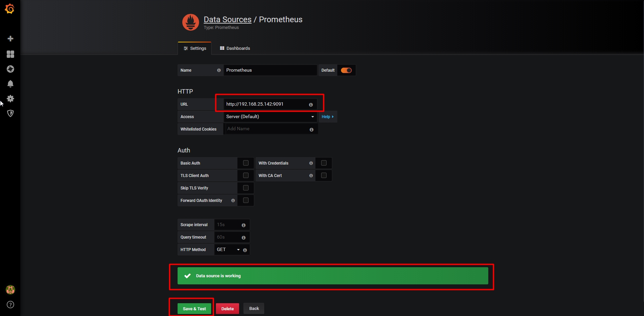This screenshot has height=316, width=644.
Task: Click the Whitelisted Cookies Add Name field
Action: [270, 129]
